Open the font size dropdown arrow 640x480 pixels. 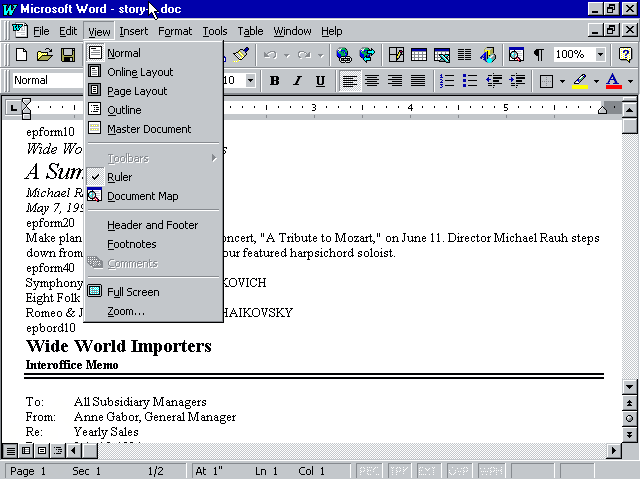pos(251,80)
